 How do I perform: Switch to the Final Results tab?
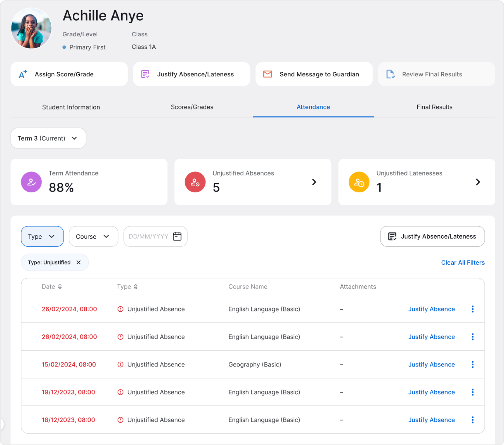(x=434, y=107)
